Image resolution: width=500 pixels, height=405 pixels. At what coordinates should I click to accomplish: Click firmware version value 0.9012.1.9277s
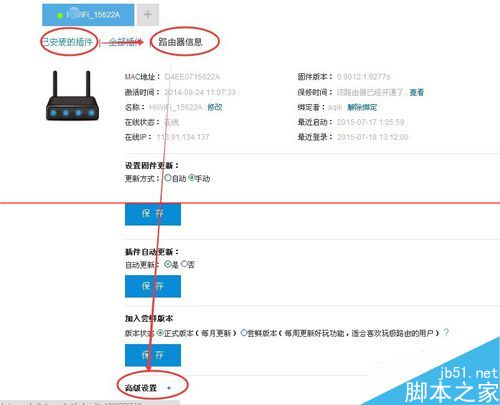[363, 77]
